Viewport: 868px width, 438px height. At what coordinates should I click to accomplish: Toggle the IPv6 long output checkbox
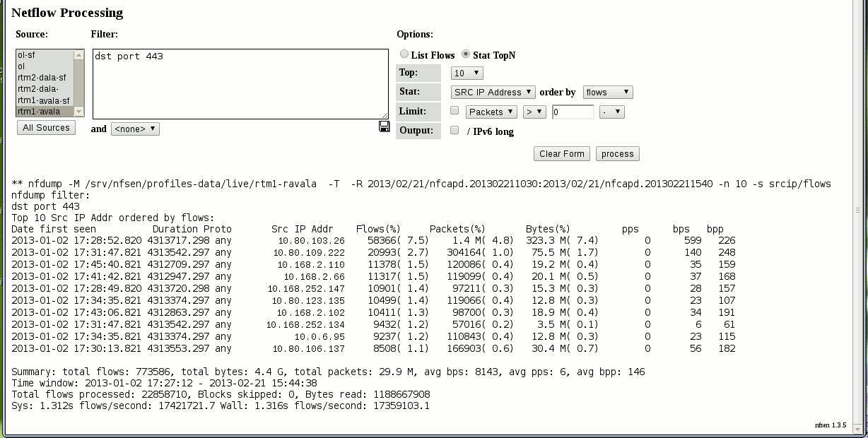click(454, 130)
